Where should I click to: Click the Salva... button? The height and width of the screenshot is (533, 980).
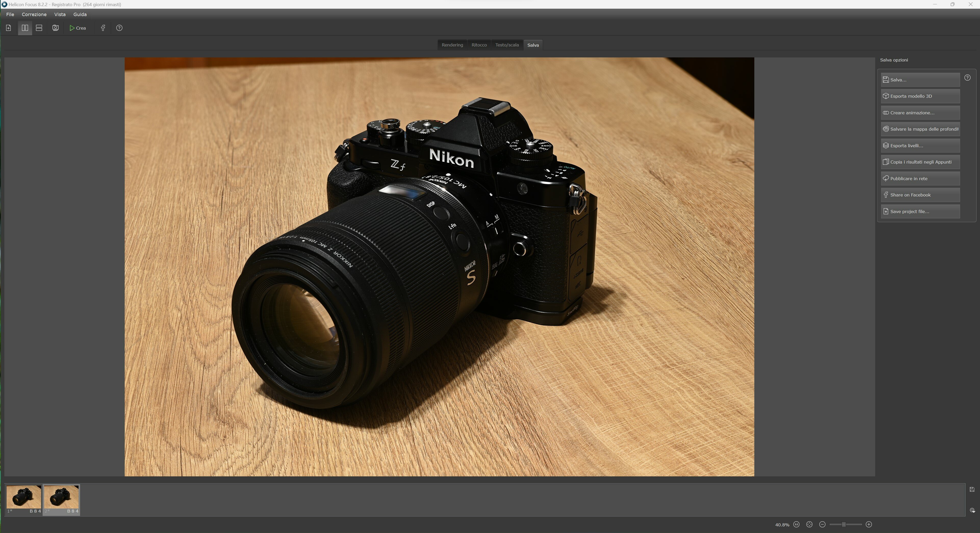(920, 80)
